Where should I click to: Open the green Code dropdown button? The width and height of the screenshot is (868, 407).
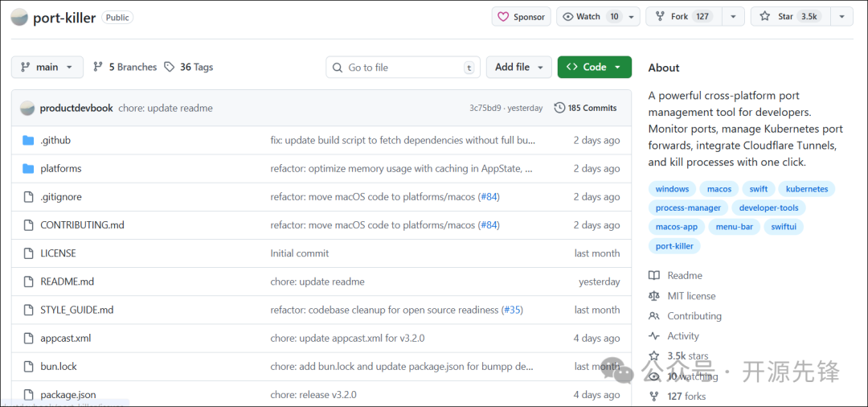(x=595, y=67)
